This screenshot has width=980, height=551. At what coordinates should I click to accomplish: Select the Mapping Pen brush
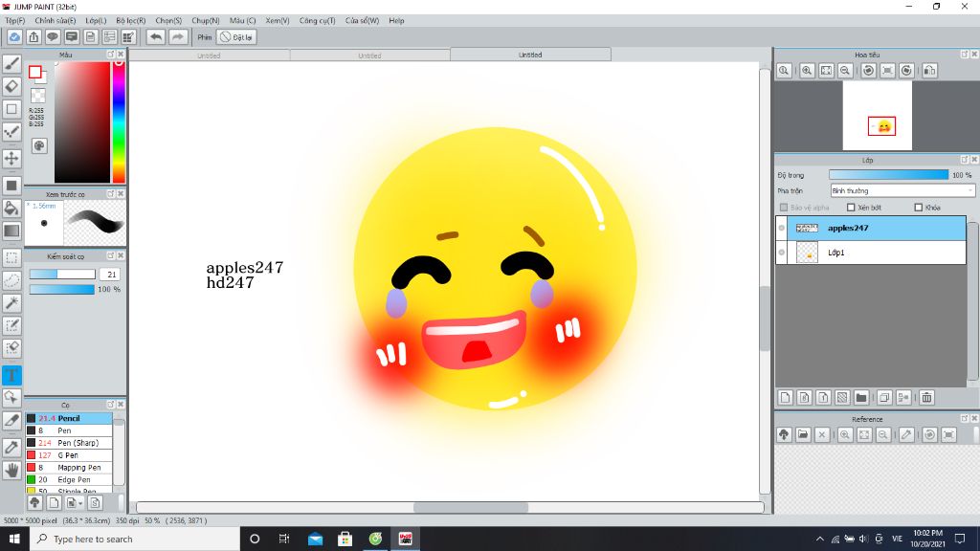[x=69, y=467]
